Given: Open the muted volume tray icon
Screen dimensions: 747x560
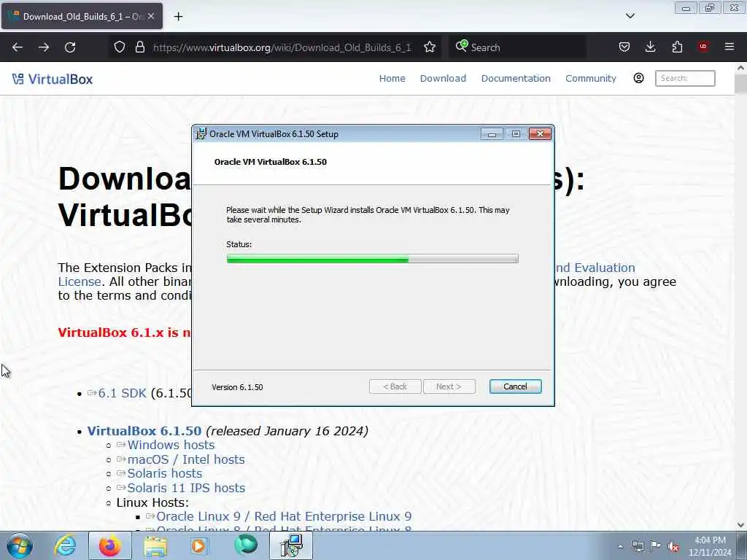Looking at the screenshot, I should tap(673, 547).
